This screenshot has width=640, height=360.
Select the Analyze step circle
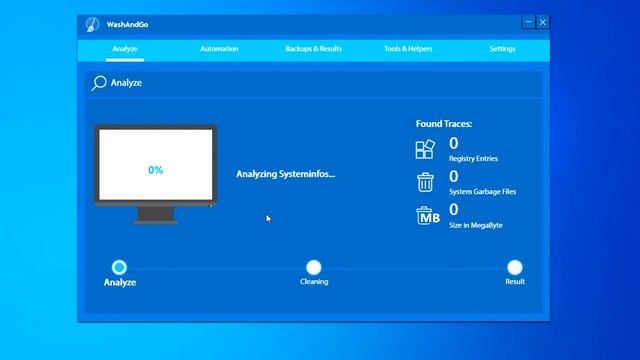pyautogui.click(x=119, y=267)
